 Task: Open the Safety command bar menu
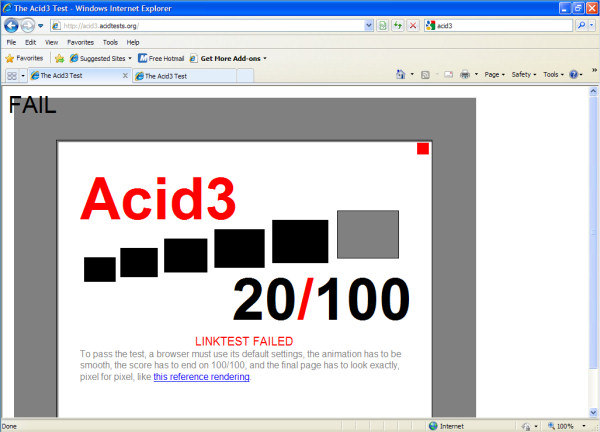[x=524, y=74]
